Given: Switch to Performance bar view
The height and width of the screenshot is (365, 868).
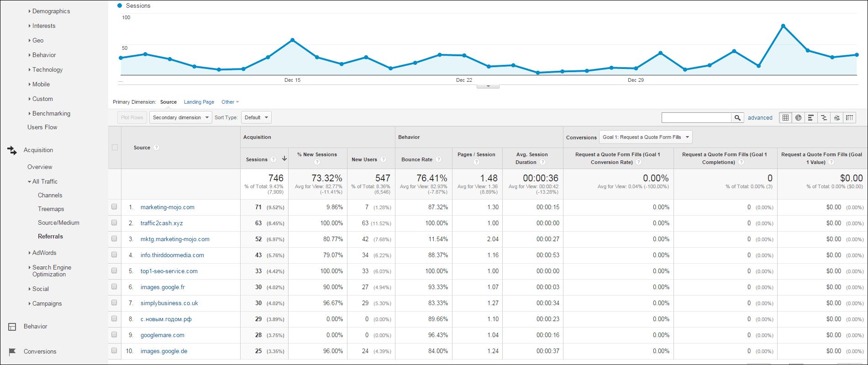Looking at the screenshot, I should [811, 117].
